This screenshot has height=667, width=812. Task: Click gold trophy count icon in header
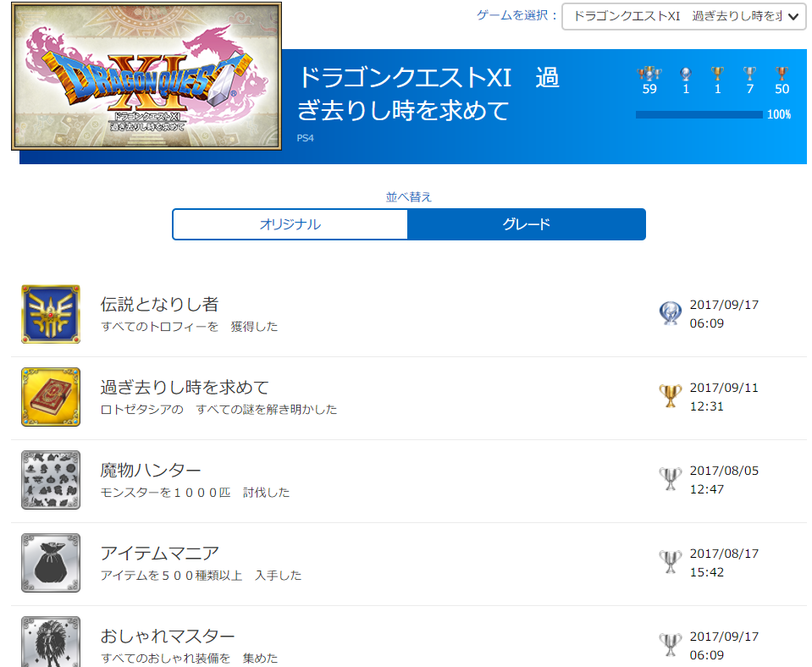(717, 74)
